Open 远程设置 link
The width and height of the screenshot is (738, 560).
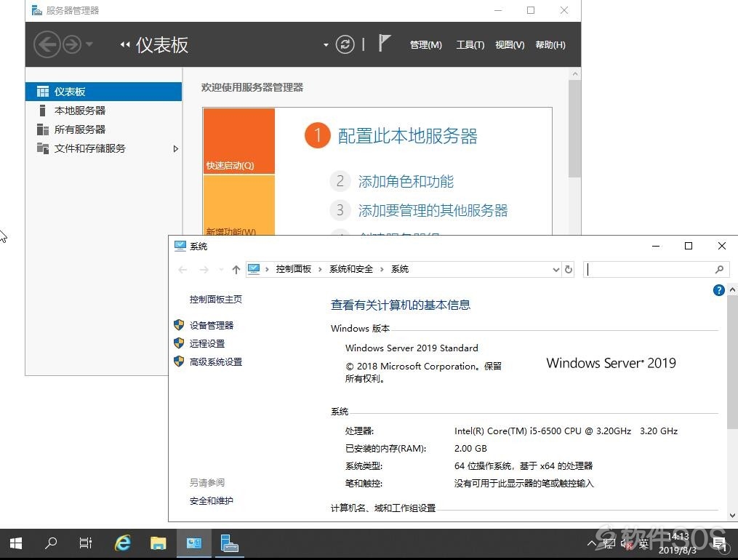tap(207, 343)
